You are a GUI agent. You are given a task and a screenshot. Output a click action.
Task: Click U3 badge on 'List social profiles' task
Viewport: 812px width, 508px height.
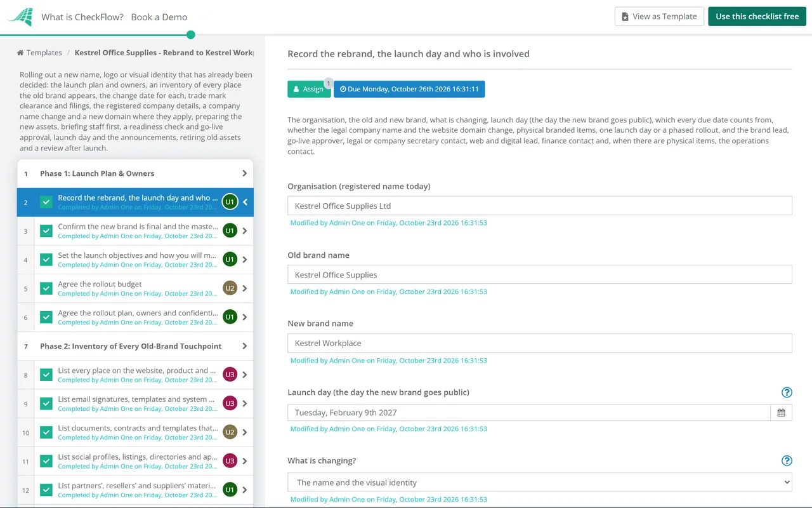(230, 461)
